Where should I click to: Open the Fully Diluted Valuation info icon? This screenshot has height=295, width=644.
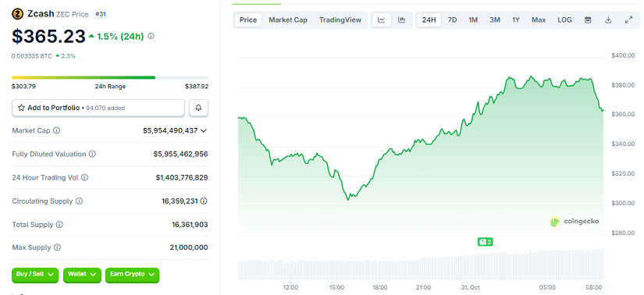point(92,154)
